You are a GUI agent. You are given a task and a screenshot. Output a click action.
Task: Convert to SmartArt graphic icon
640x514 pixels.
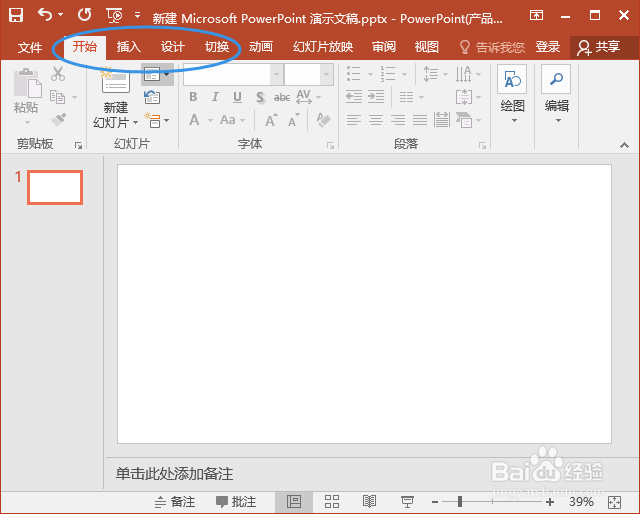pos(468,120)
